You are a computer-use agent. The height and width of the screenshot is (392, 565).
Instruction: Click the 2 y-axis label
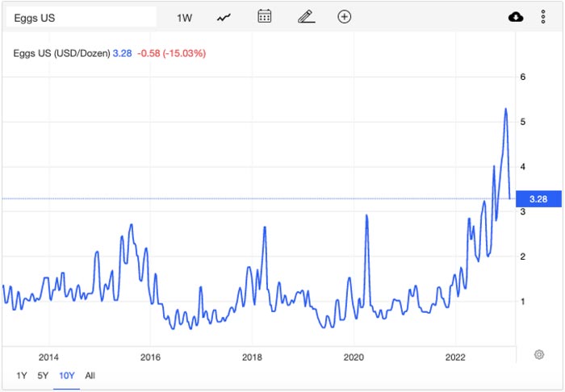523,256
